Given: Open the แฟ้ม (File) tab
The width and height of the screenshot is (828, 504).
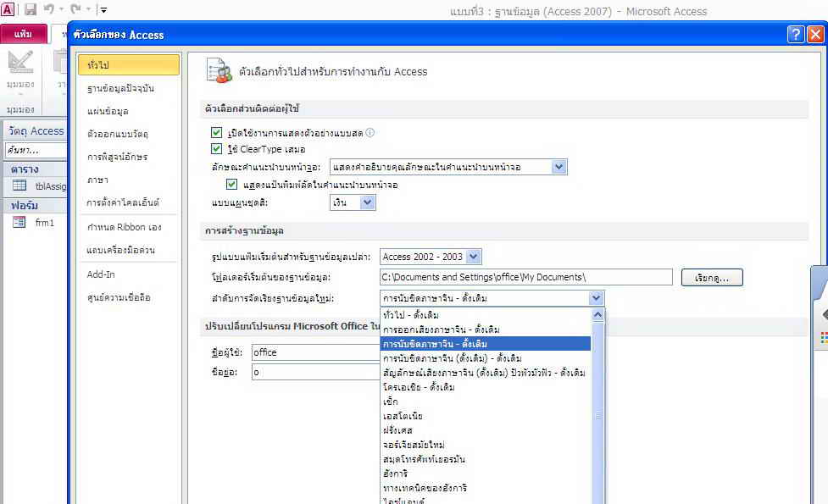Looking at the screenshot, I should [x=23, y=34].
